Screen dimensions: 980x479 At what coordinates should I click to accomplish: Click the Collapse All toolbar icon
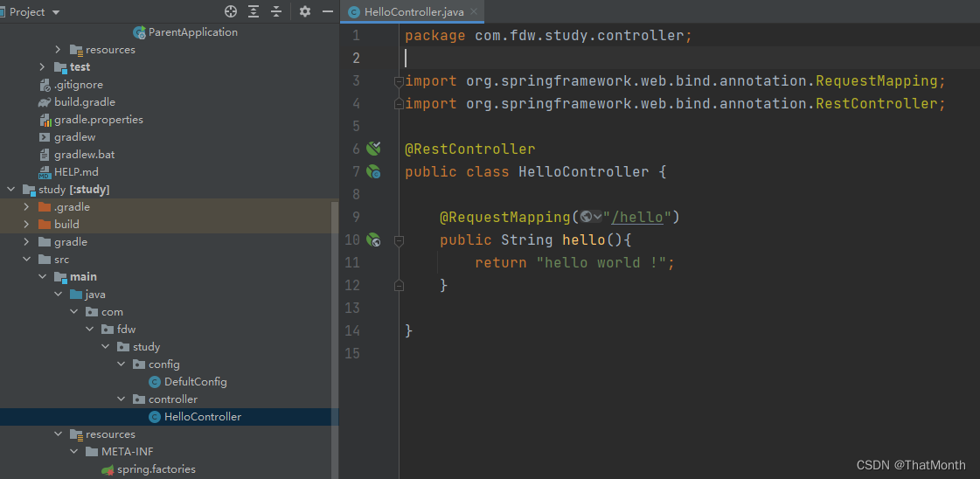(276, 11)
